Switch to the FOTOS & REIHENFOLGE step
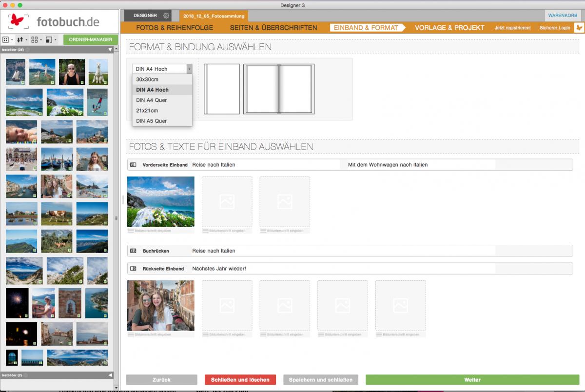This screenshot has height=392, width=585. (175, 28)
